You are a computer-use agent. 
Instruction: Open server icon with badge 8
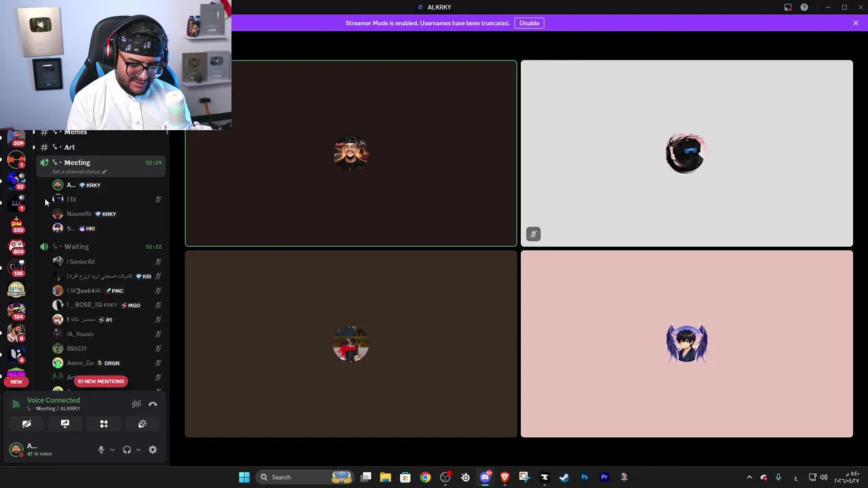pyautogui.click(x=16, y=332)
